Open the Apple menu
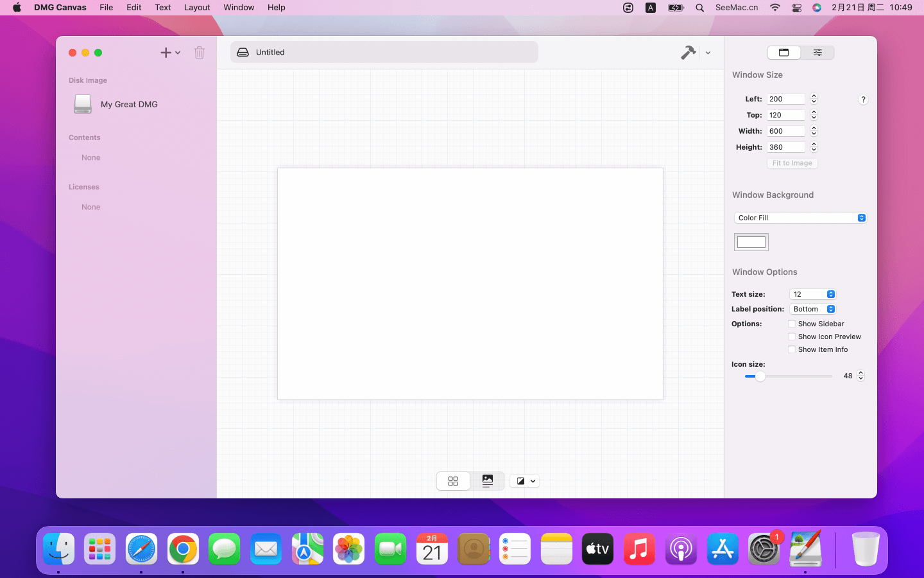 click(17, 8)
